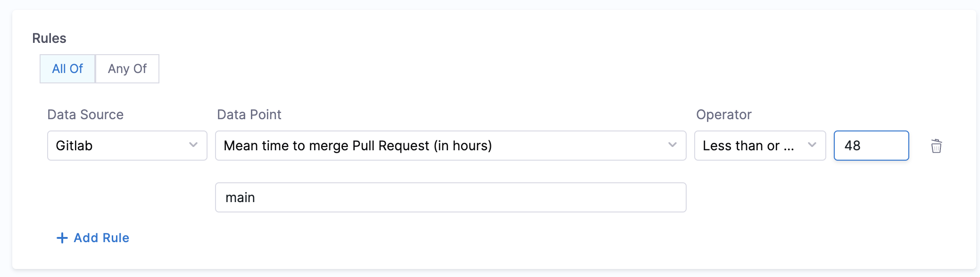Click the plus icon beside Add Rule

[62, 238]
